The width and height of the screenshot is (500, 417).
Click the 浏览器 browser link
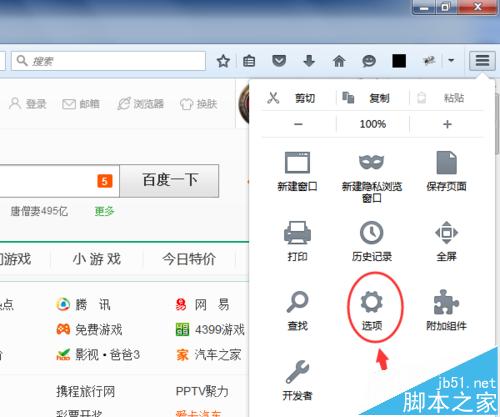pos(141,104)
